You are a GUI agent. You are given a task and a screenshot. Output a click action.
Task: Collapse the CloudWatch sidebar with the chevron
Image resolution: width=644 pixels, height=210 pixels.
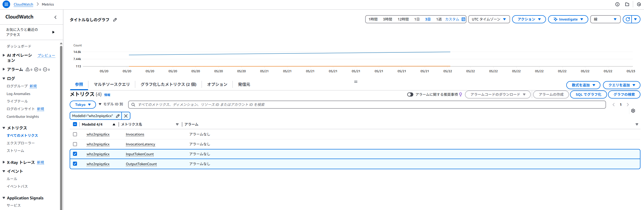55,17
